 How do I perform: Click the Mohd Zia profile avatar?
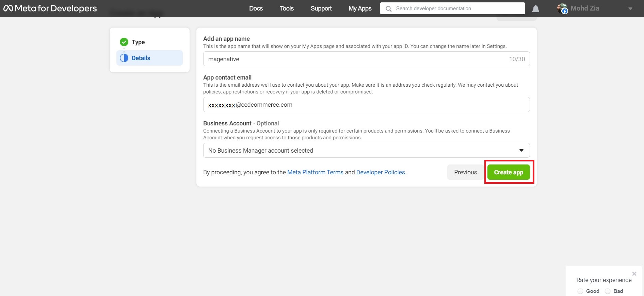[x=562, y=8]
